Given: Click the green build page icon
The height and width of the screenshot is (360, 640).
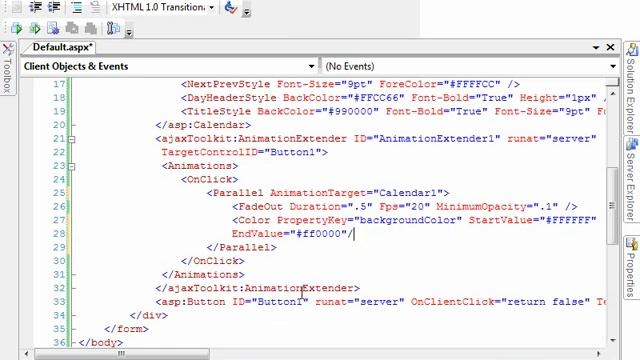Looking at the screenshot, I should coord(35,28).
